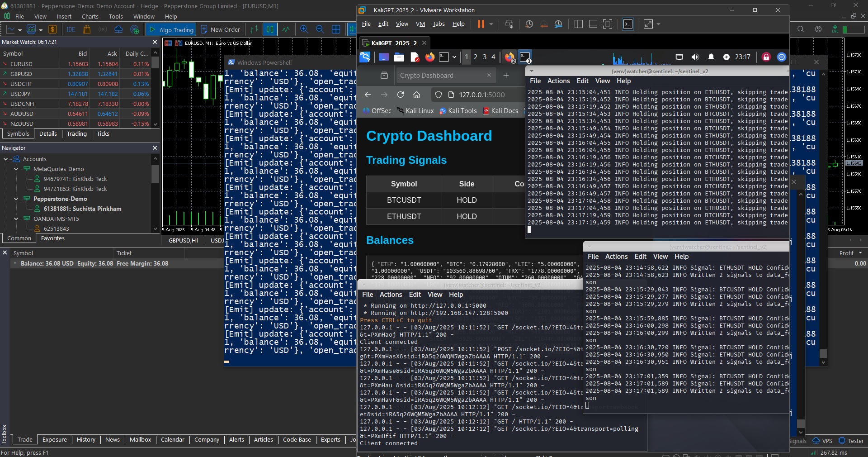Toggle VMware console view button

coord(628,24)
